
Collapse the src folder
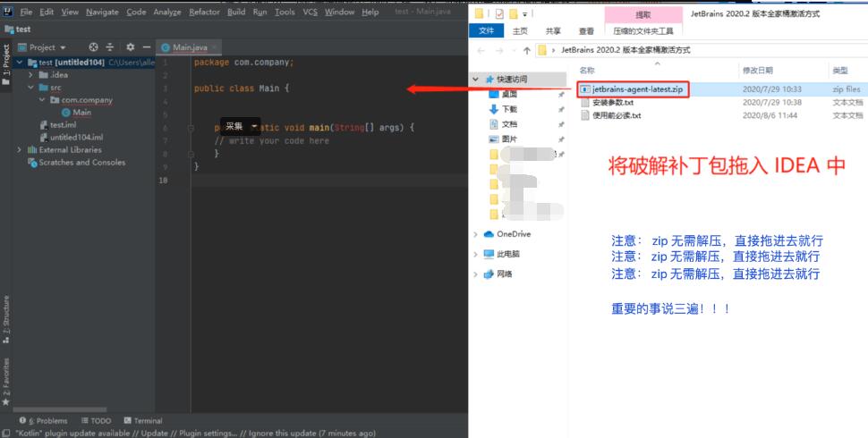coord(30,88)
